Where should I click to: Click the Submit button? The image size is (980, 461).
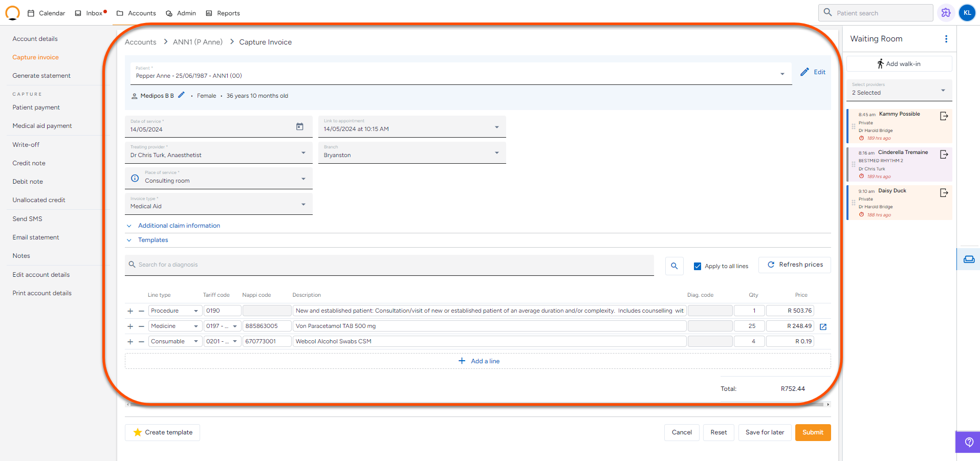coord(812,432)
